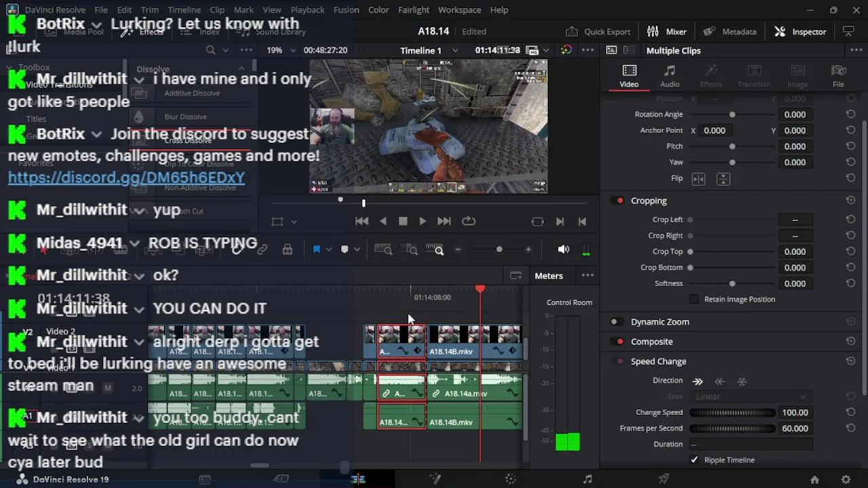Screen dimensions: 868x488
Task: Open the Fairlight menu
Action: pos(414,9)
